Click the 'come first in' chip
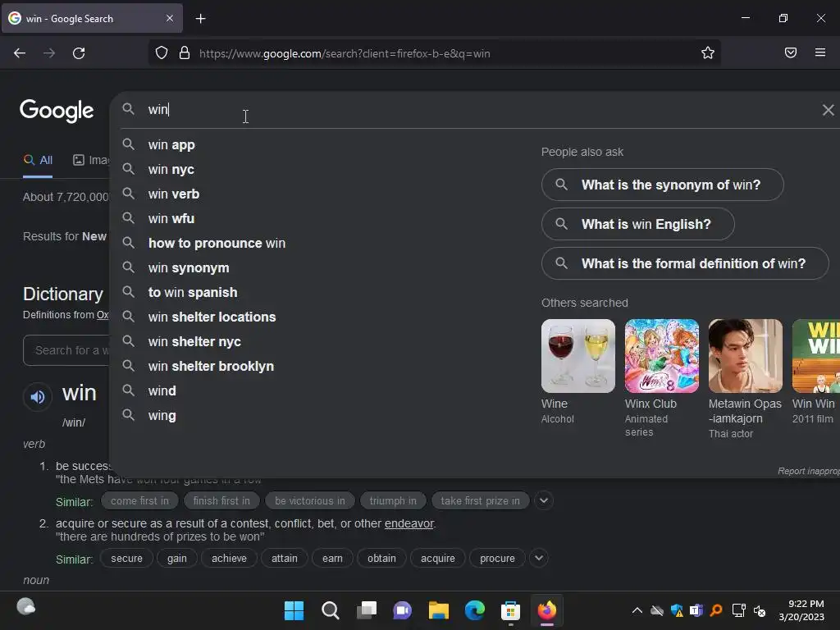 [x=139, y=501]
